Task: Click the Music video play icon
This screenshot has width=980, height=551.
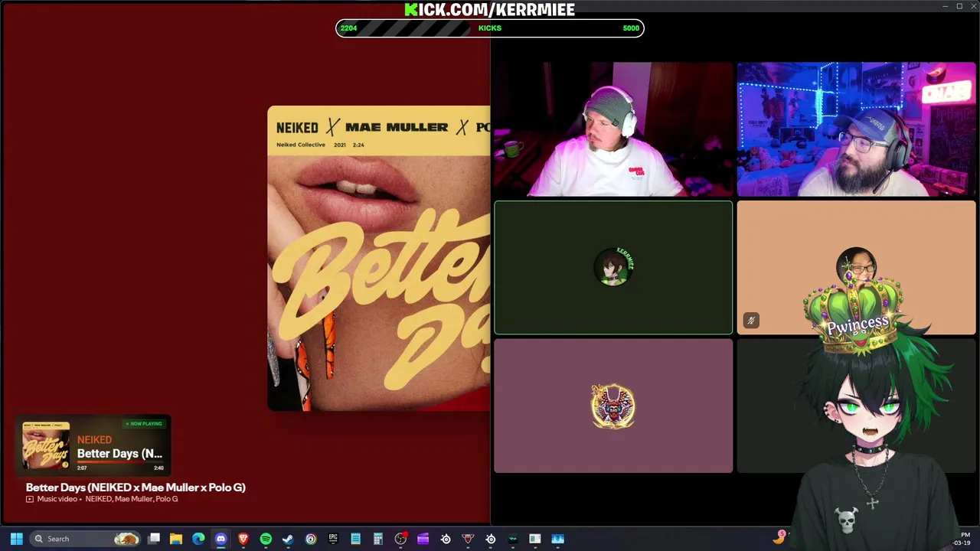Action: (x=30, y=499)
